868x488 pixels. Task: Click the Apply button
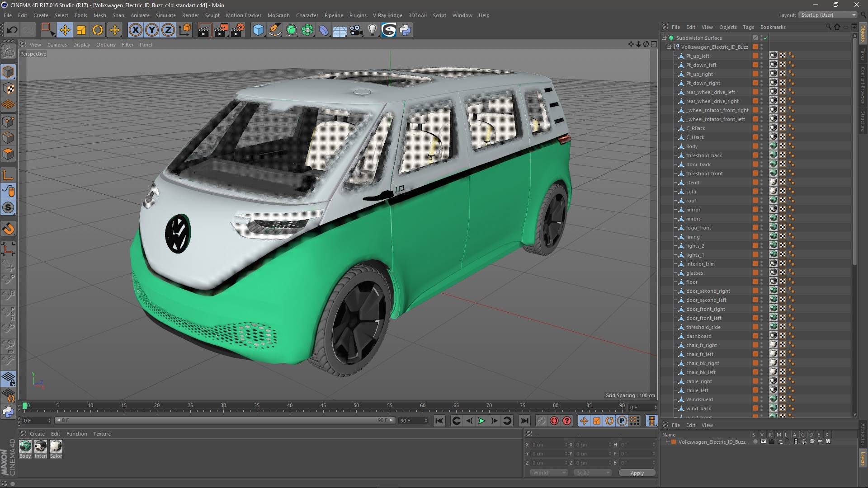(x=637, y=473)
